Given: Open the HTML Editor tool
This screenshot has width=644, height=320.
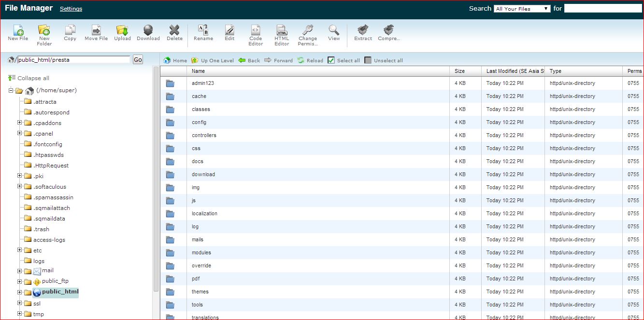Looking at the screenshot, I should click(x=282, y=30).
